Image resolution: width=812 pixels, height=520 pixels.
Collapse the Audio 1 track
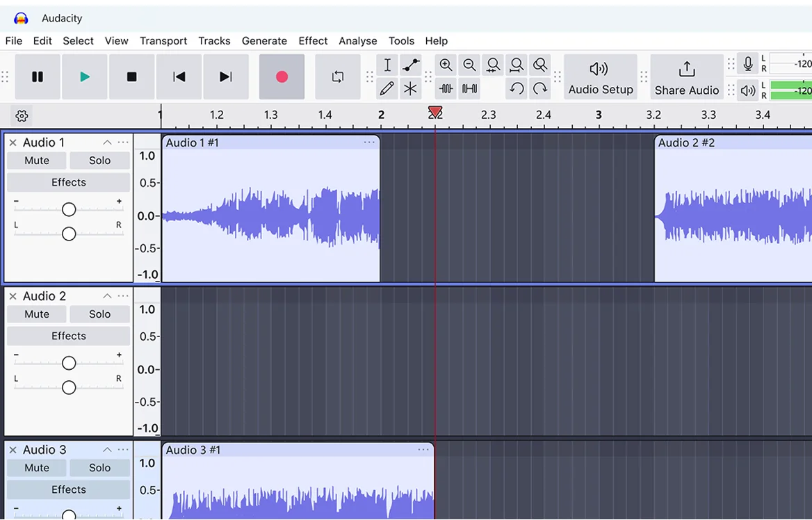(x=108, y=142)
